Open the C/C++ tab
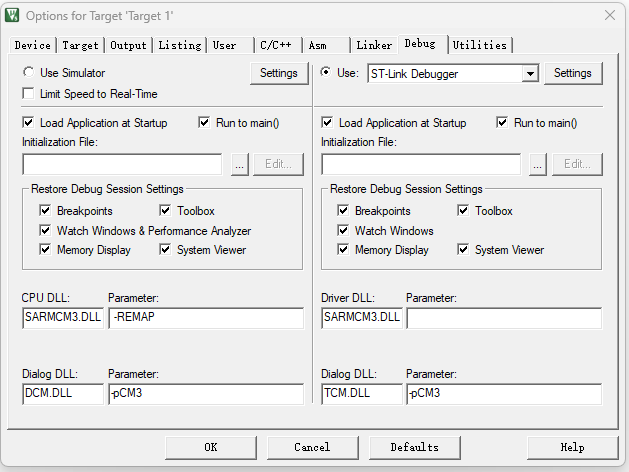The width and height of the screenshot is (629, 472). pos(278,45)
